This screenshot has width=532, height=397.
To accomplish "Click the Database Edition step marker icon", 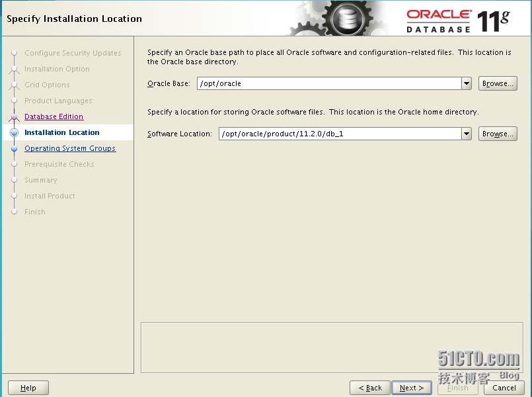I will [x=15, y=117].
